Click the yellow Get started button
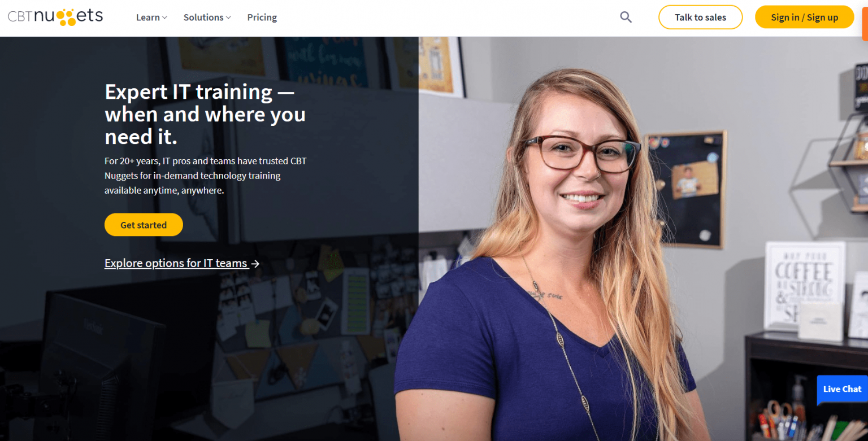Viewport: 868px width, 441px height. point(144,225)
